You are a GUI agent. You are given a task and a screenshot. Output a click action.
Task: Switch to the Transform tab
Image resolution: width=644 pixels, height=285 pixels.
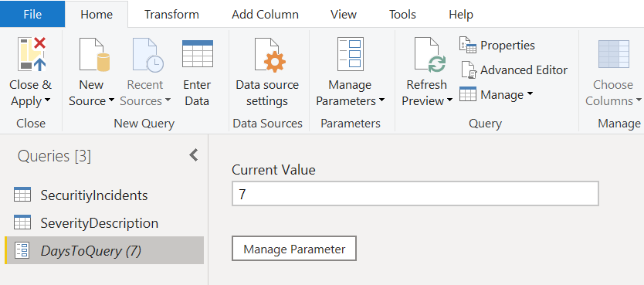(171, 15)
